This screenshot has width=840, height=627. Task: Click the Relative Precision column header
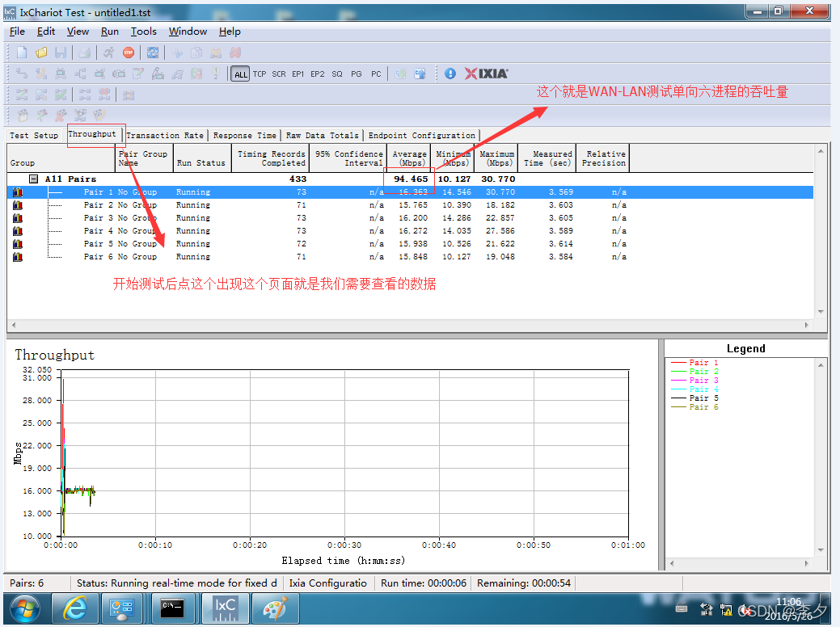[x=602, y=158]
